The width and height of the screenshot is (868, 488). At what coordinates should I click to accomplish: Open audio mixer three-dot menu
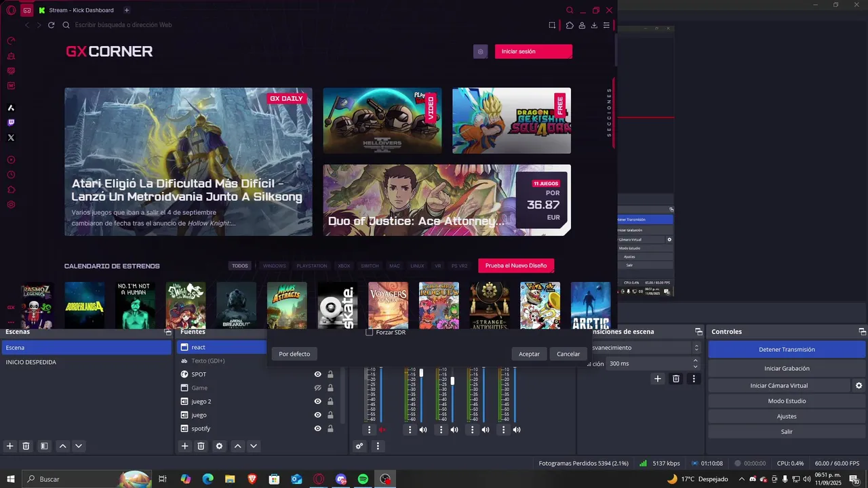[378, 446]
